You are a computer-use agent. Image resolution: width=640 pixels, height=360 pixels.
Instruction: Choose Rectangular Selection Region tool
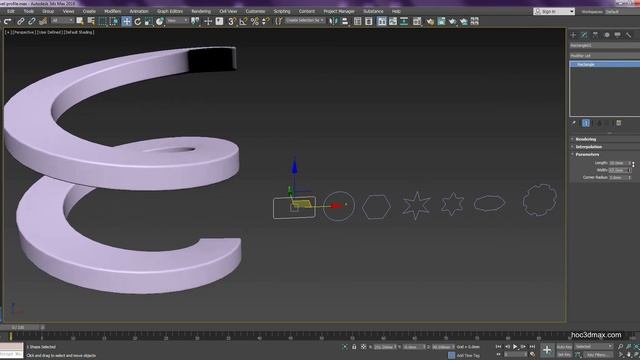tap(102, 21)
